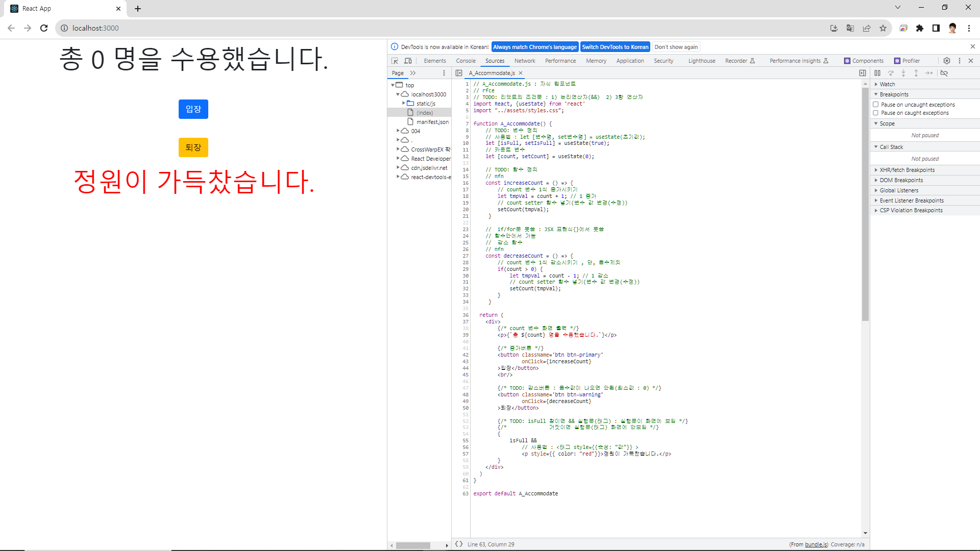
Task: Expand the React Developer tree node
Action: [398, 159]
